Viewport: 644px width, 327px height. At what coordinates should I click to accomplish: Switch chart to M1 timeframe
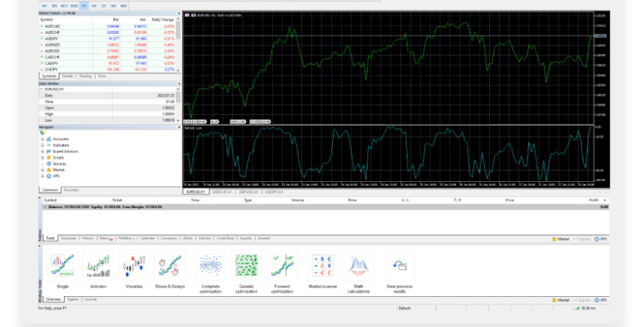(44, 5)
